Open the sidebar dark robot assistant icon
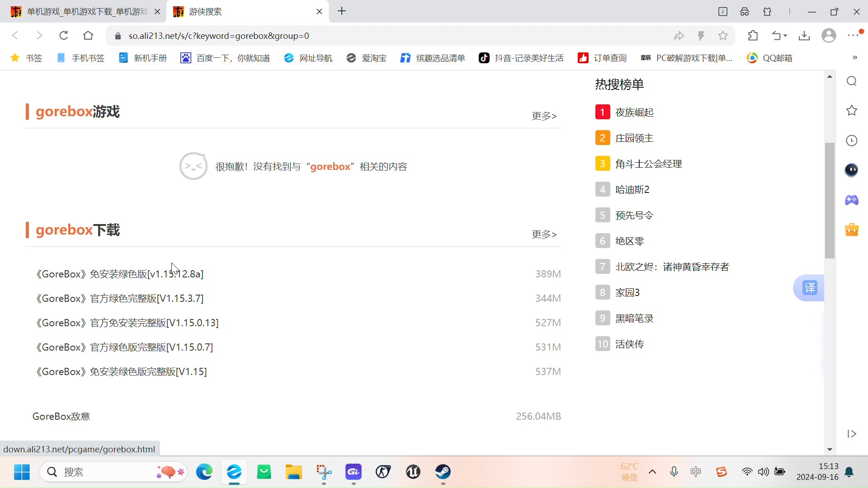This screenshot has width=868, height=488. [x=852, y=170]
